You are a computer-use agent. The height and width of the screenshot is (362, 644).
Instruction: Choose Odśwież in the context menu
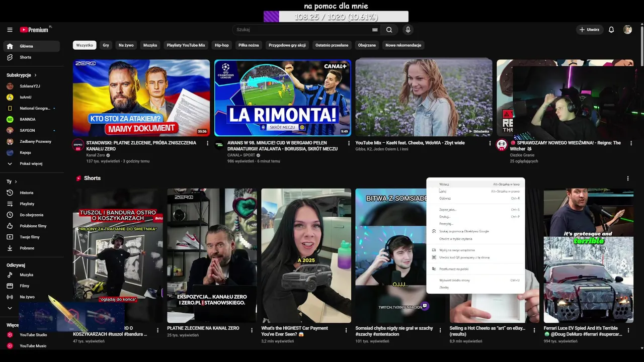(475, 199)
